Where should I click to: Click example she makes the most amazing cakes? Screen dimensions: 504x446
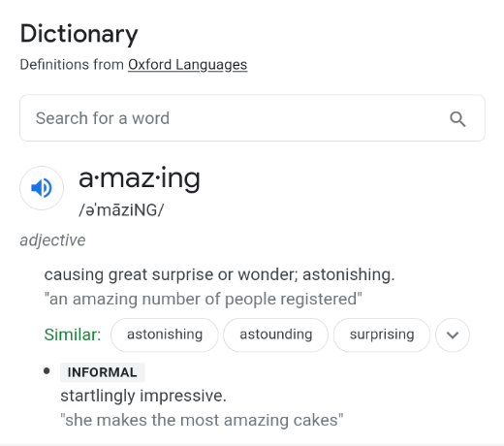(x=202, y=420)
